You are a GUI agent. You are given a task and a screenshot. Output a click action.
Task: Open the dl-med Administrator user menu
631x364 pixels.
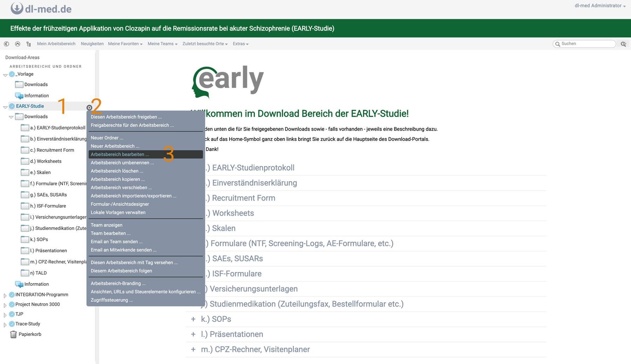600,6
